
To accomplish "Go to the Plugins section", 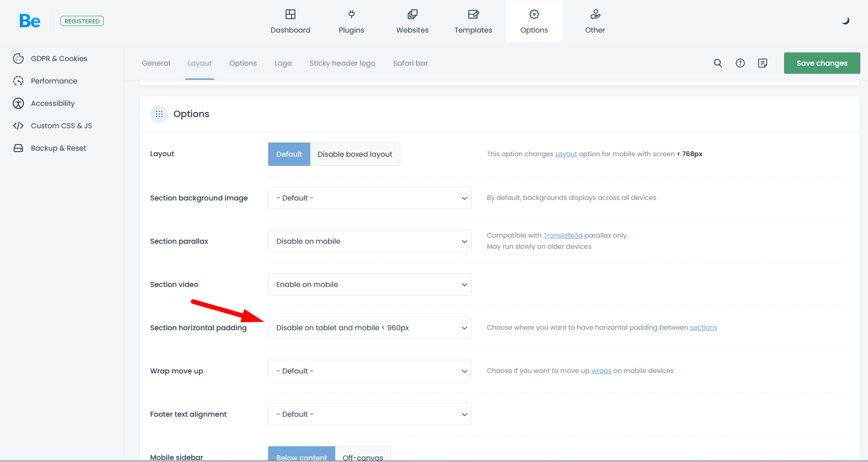I will click(352, 21).
